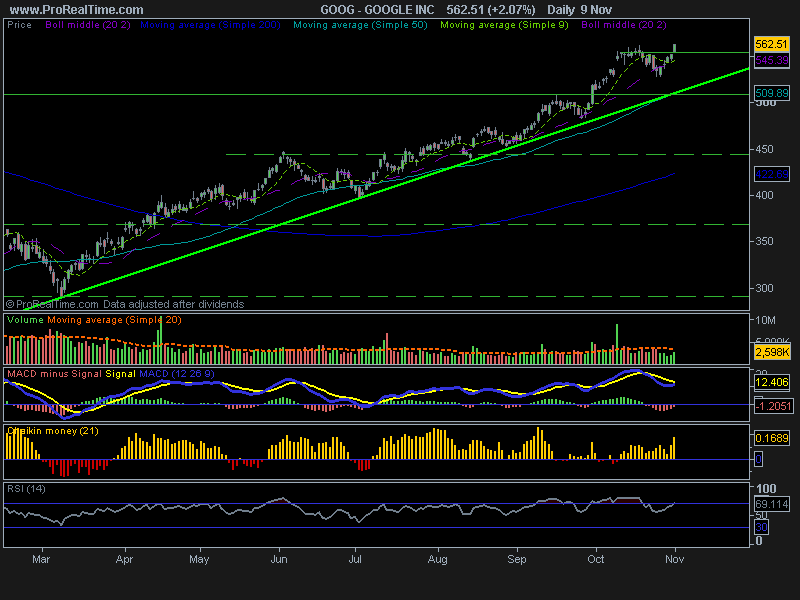This screenshot has width=800, height=600.
Task: Click Moving average (Simple 20) volume legend
Action: coord(114,320)
